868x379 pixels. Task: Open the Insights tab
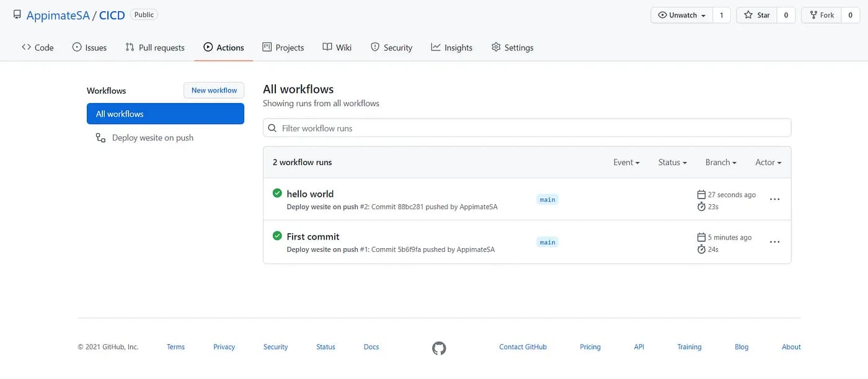[451, 48]
